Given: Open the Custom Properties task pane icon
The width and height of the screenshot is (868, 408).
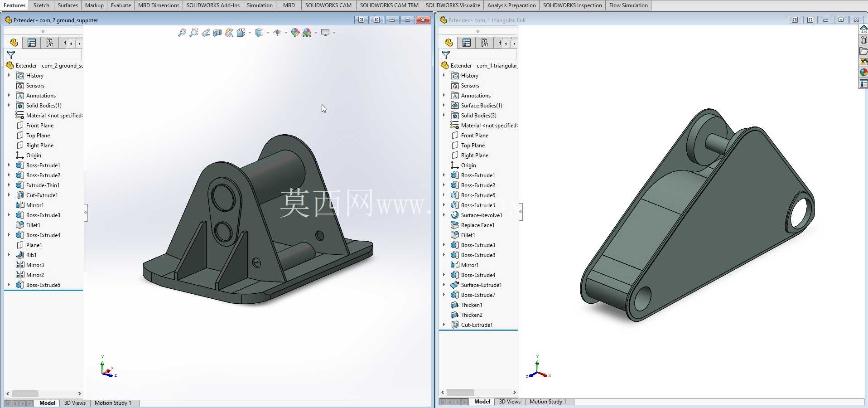Looking at the screenshot, I should [863, 83].
